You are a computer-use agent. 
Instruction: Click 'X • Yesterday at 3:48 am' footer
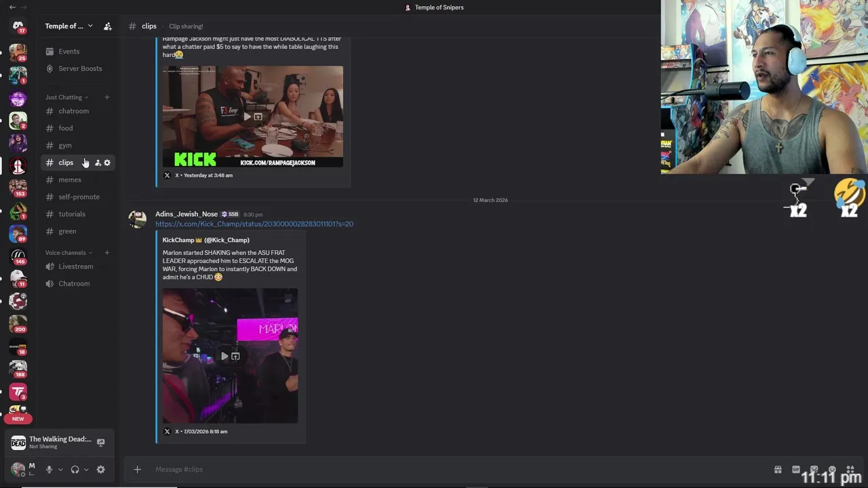tap(203, 175)
